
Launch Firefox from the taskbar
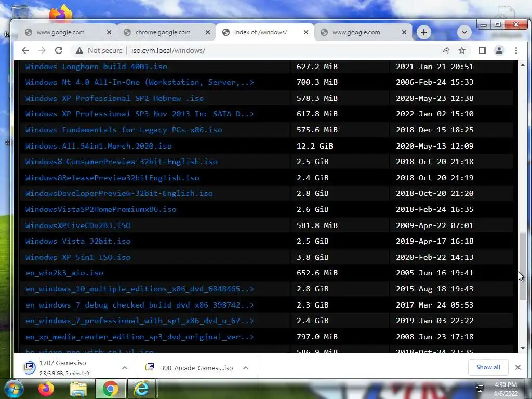click(46, 389)
